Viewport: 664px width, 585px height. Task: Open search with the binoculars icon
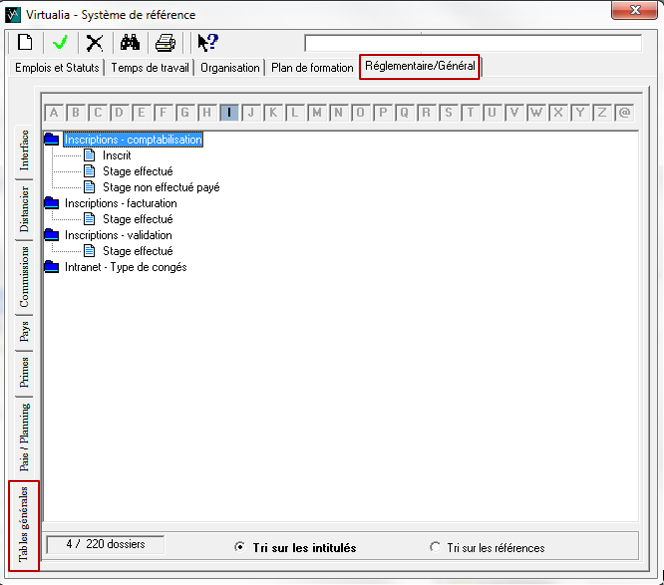129,43
